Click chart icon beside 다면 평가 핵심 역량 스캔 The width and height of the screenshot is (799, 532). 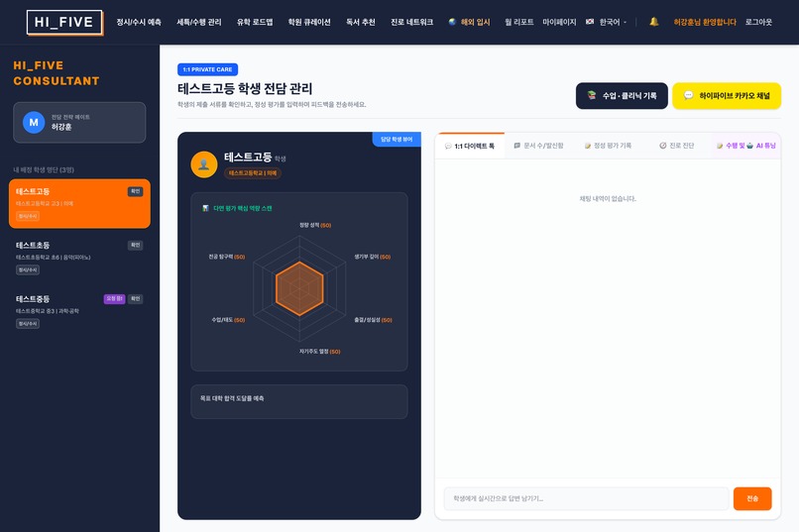205,208
